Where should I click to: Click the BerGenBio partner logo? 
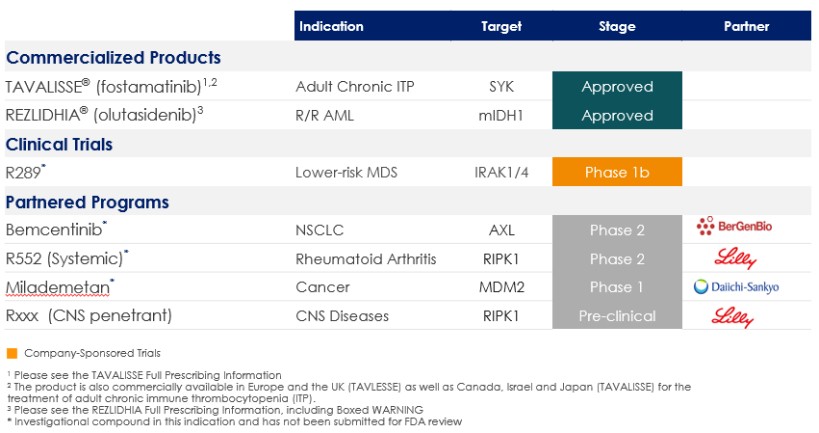coord(734,229)
